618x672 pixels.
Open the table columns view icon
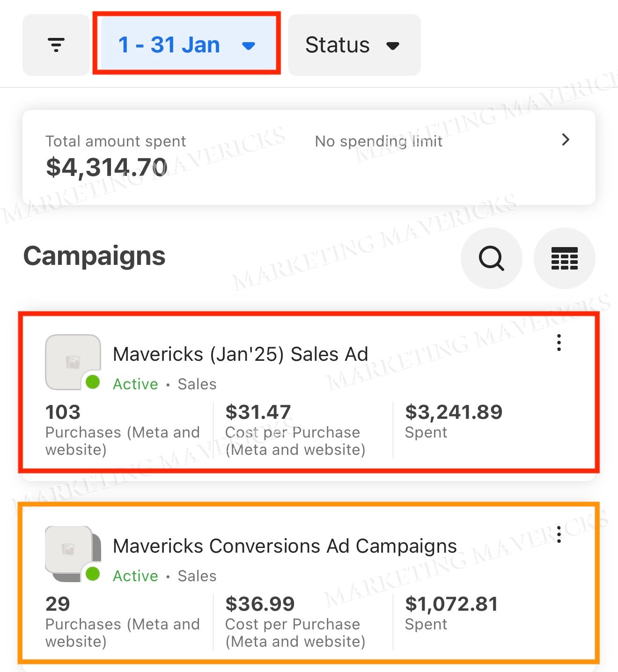[x=564, y=258]
